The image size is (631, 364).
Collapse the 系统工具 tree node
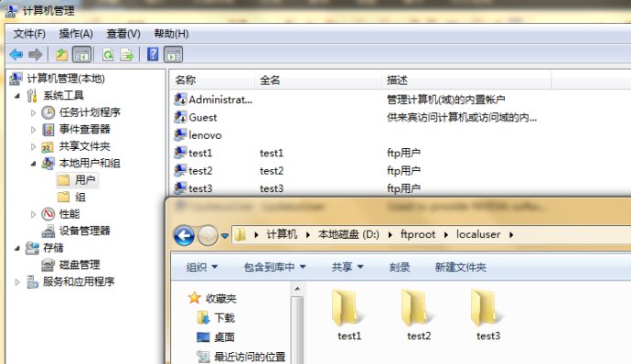[x=16, y=96]
